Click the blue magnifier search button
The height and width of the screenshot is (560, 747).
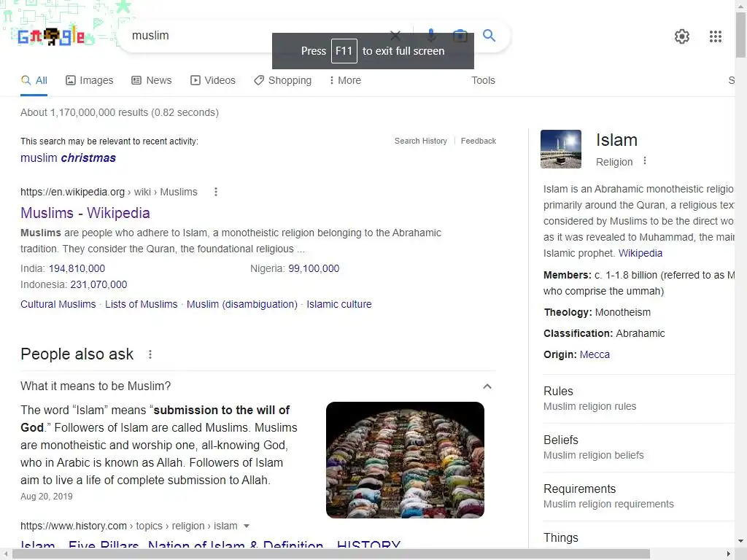click(x=489, y=35)
